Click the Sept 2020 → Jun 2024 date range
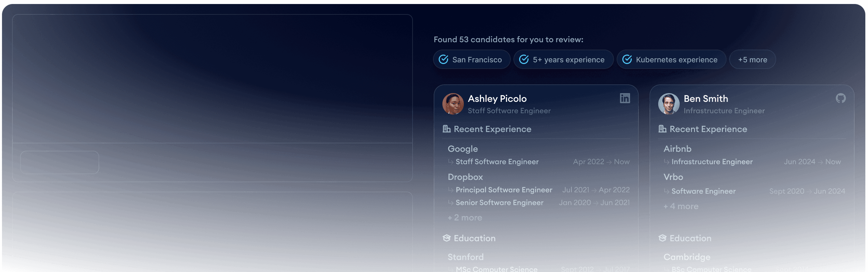 (x=807, y=191)
